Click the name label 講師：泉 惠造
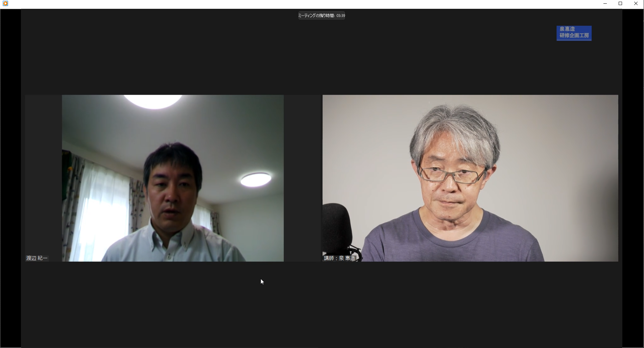The width and height of the screenshot is (644, 348). 340,258
